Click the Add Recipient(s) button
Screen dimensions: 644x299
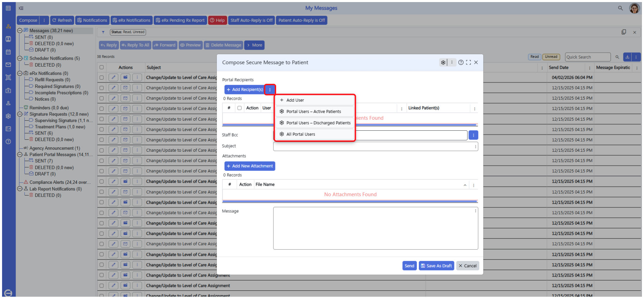[244, 90]
